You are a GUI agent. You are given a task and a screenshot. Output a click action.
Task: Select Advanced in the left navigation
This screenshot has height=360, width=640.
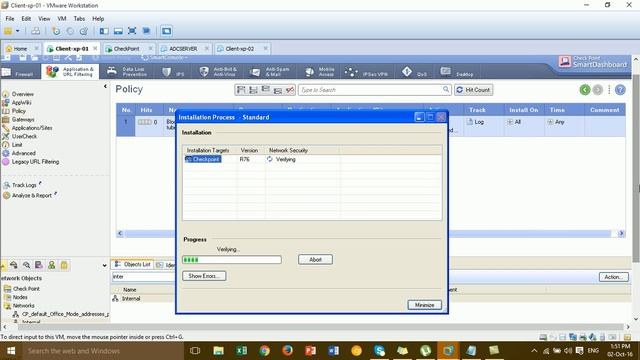[x=23, y=153]
